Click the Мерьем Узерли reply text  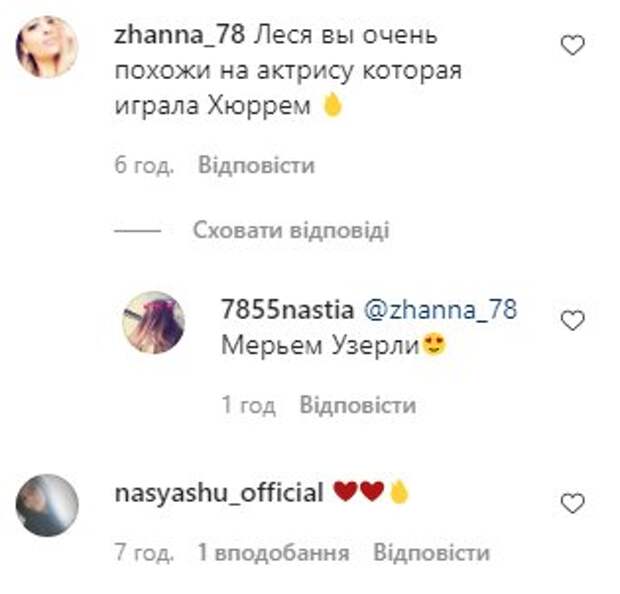pos(320,346)
